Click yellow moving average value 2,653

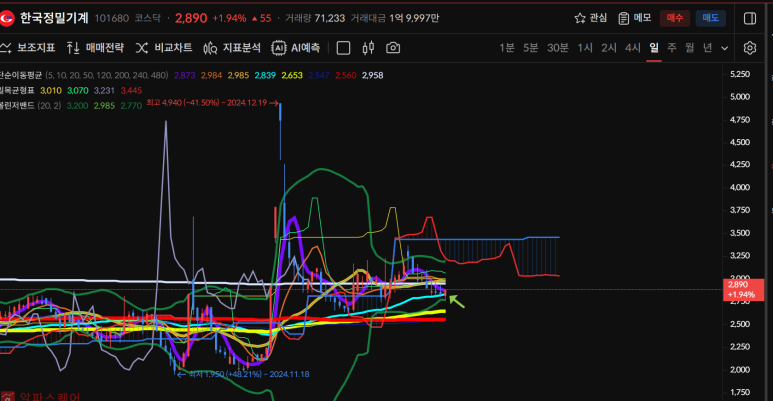(292, 75)
